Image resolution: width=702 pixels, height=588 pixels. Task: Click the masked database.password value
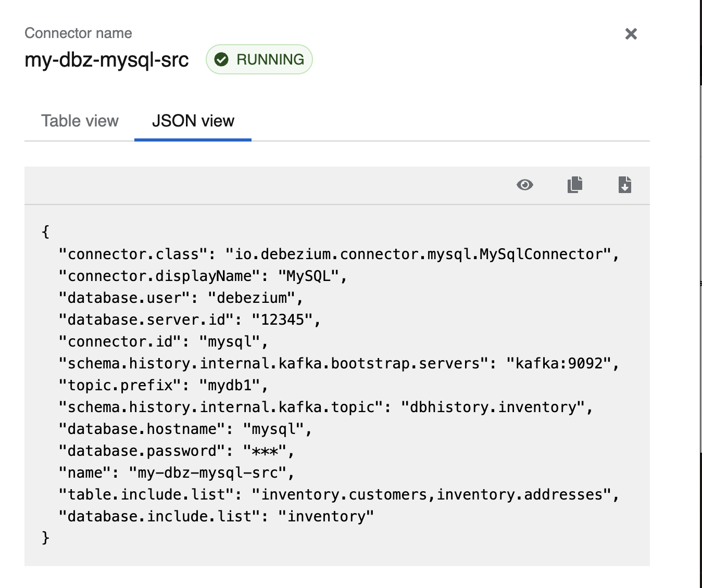pos(265,451)
